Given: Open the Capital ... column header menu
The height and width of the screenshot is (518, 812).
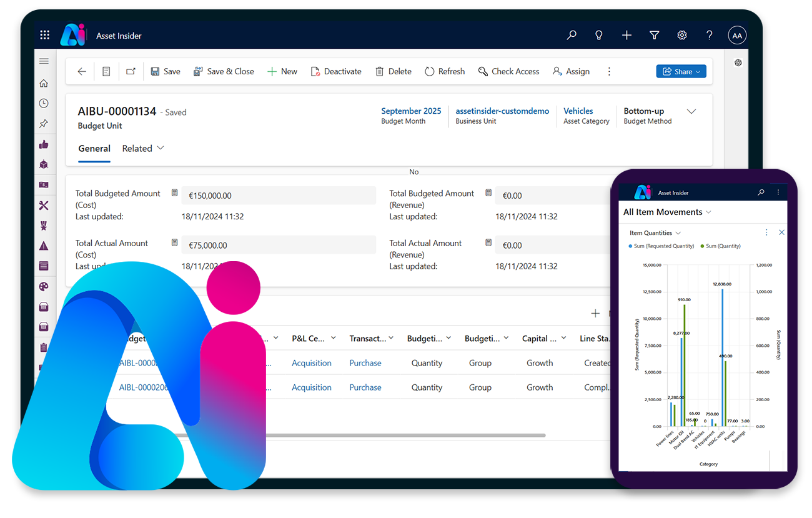Looking at the screenshot, I should click(545, 338).
